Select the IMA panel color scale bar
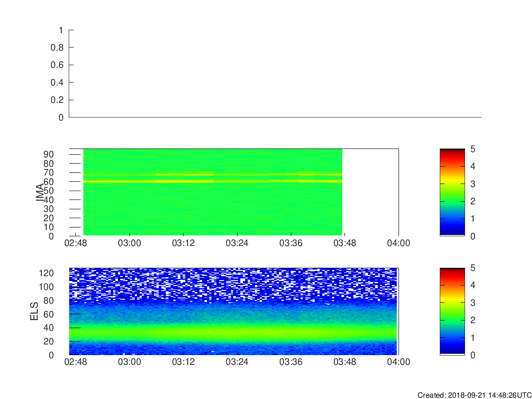This screenshot has width=532, height=399. tap(452, 192)
